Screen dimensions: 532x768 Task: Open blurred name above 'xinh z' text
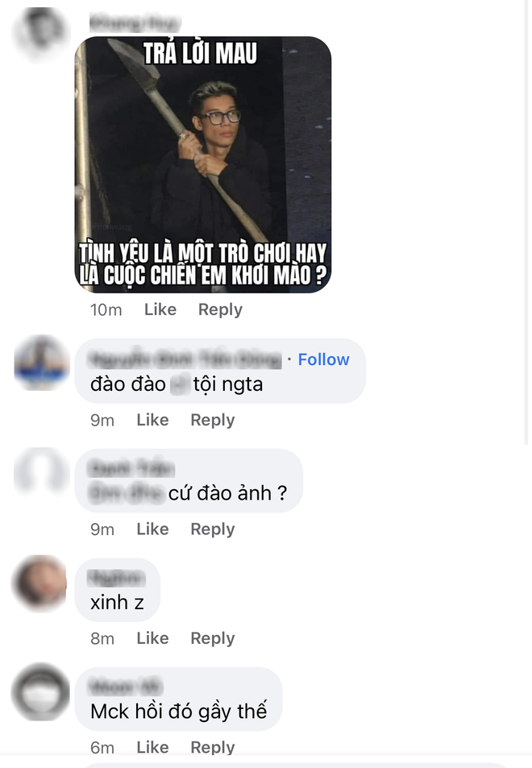116,579
